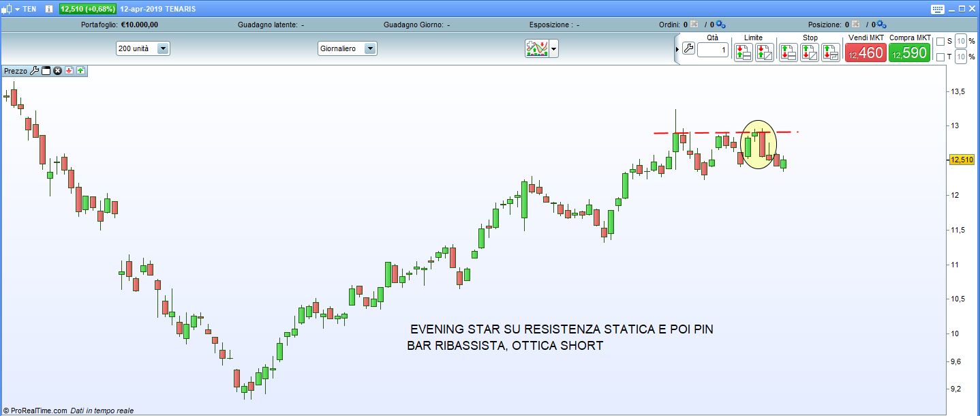Remove the Prezzo panel with the X icon
The image size is (980, 416).
[x=58, y=71]
